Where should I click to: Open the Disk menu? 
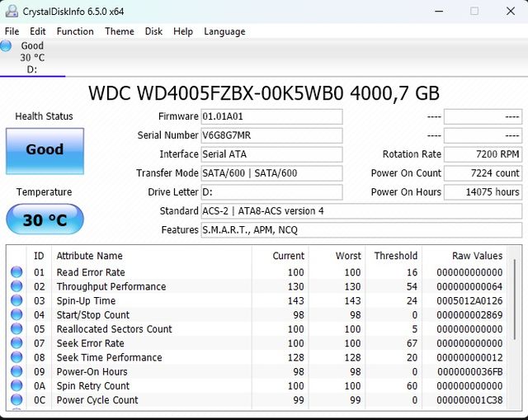[x=153, y=31]
